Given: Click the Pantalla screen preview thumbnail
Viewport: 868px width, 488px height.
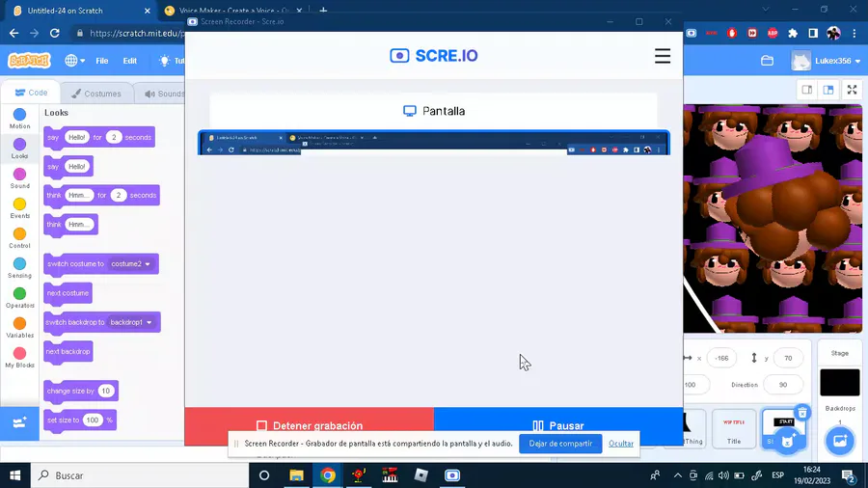Looking at the screenshot, I should click(x=433, y=143).
